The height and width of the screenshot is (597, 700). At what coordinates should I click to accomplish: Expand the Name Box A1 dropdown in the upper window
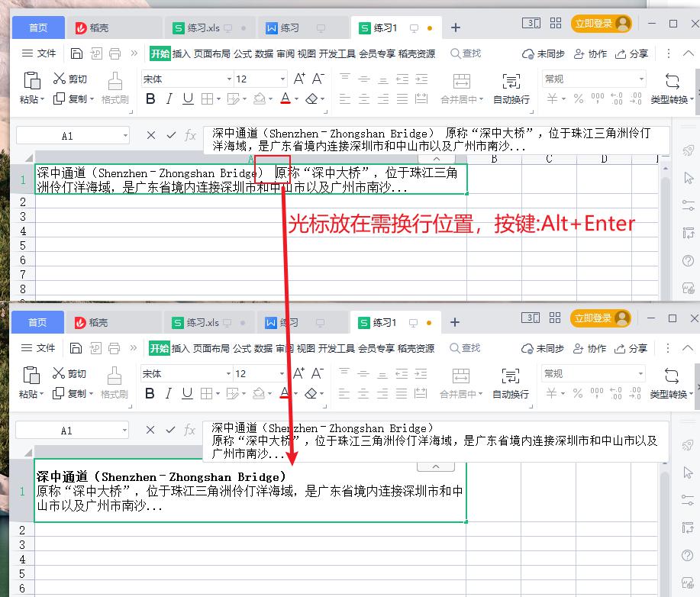coord(125,135)
